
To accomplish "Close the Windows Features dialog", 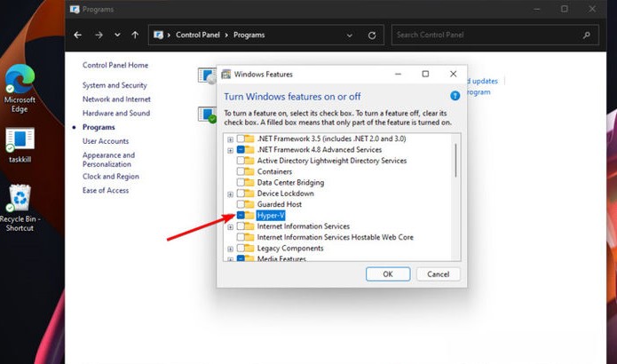I will pyautogui.click(x=454, y=74).
